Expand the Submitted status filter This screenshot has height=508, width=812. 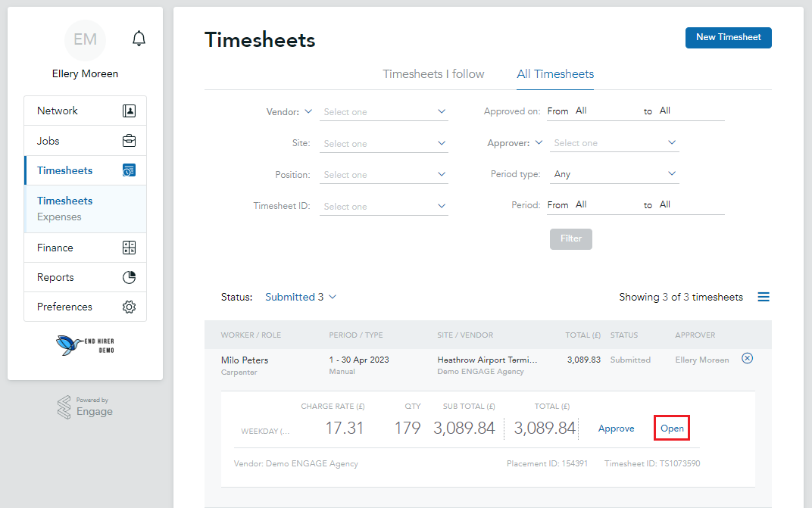pos(301,297)
